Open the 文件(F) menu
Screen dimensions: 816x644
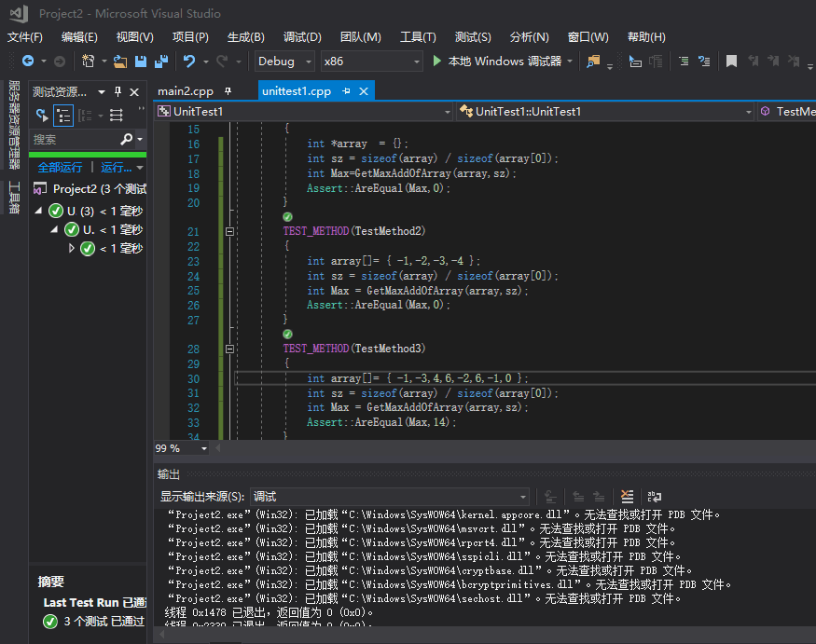point(25,37)
